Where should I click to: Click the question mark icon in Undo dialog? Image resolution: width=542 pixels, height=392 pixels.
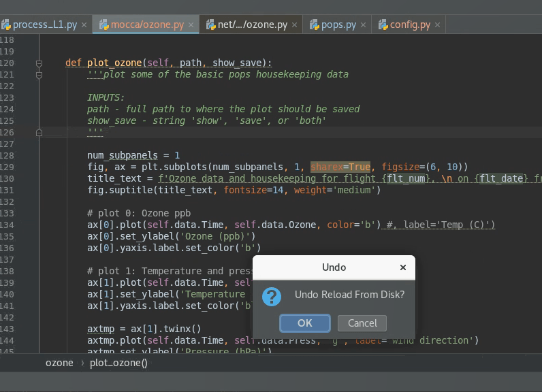(x=272, y=296)
